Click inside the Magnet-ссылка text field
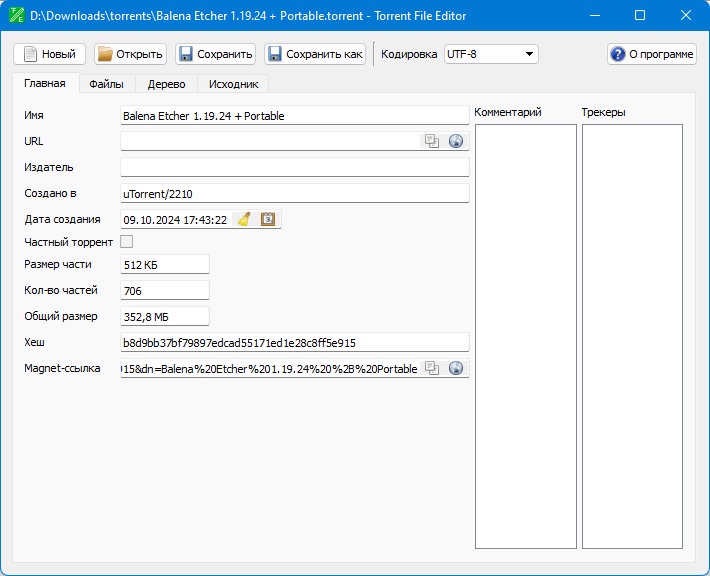 (x=270, y=369)
